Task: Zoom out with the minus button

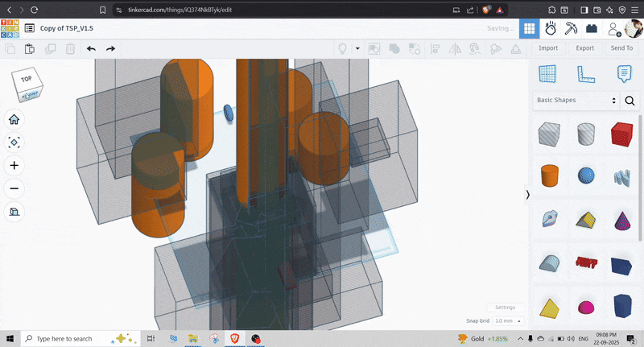Action: [x=14, y=188]
